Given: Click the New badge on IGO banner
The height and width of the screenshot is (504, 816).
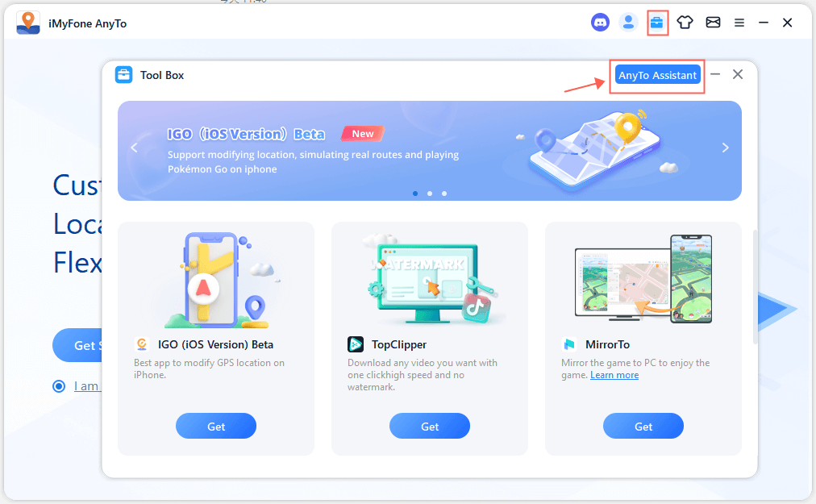Looking at the screenshot, I should tap(363, 134).
